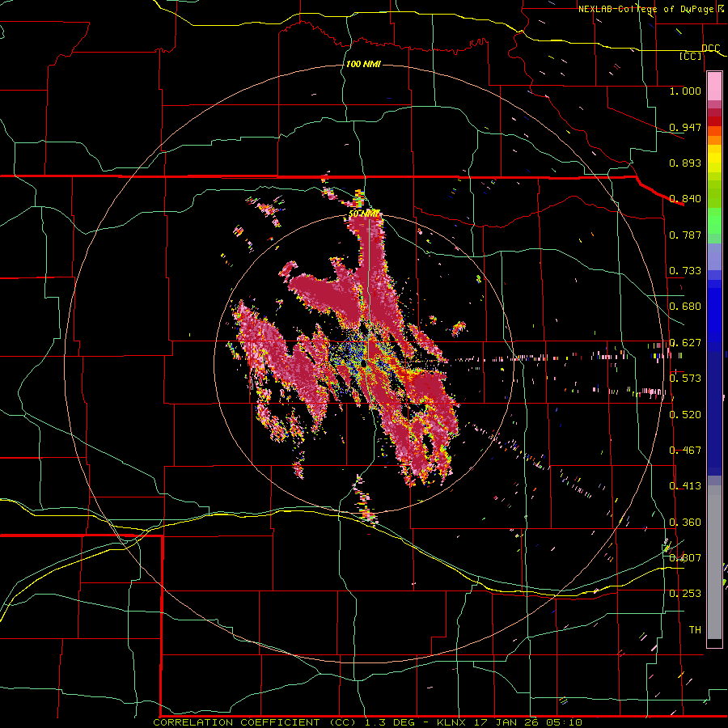Click the 100 NMI range ring label
Screen dimensions: 728x728
point(363,64)
